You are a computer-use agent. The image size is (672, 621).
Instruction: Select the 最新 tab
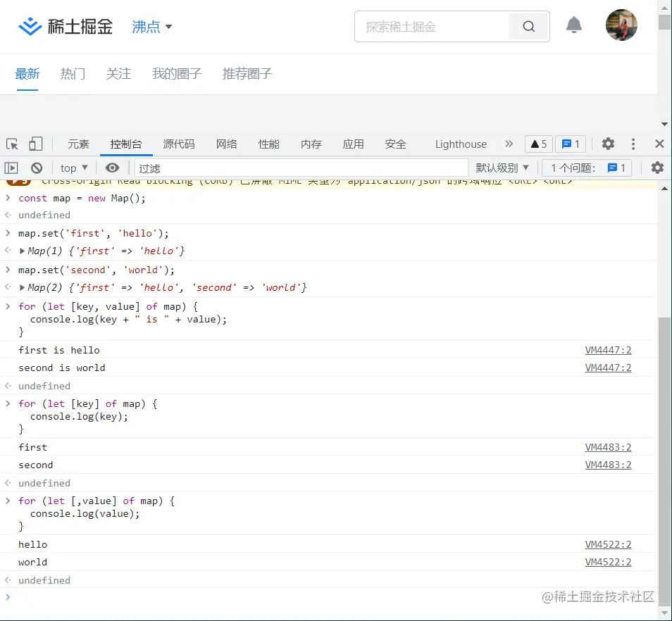coord(27,74)
